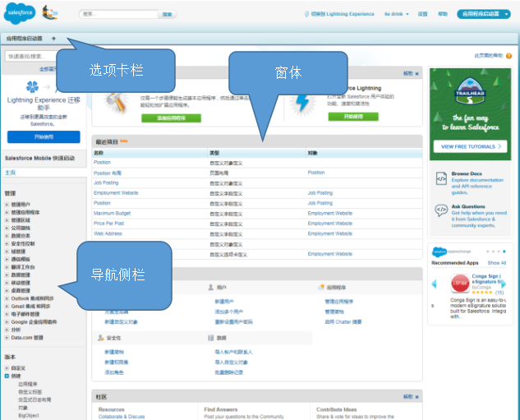Image resolution: width=520 pixels, height=420 pixels.
Task: Click the 新建自定义对象 quick link
Action: [x=122, y=322]
